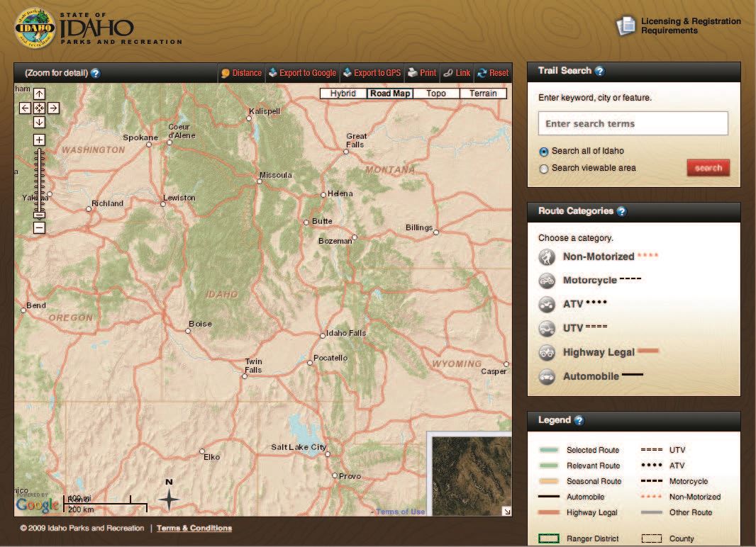Click the Idaho state parks logo

click(35, 28)
